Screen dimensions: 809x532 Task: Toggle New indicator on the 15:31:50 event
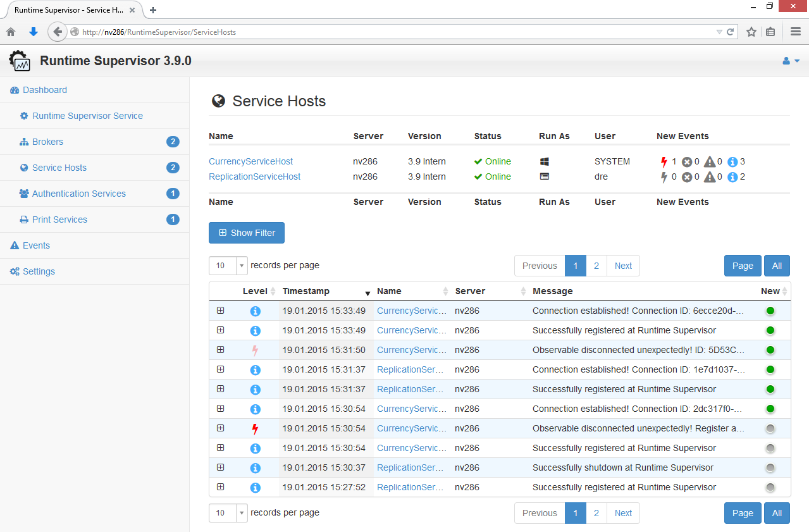[770, 350]
